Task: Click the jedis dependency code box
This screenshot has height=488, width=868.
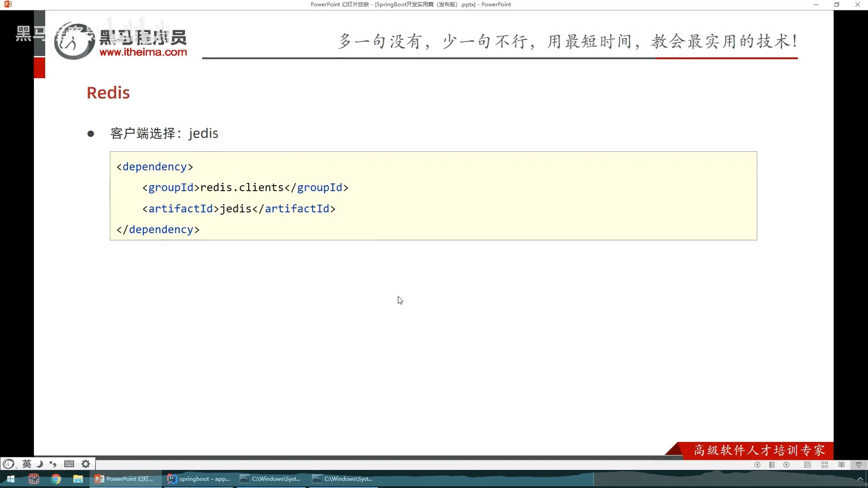Action: (433, 196)
